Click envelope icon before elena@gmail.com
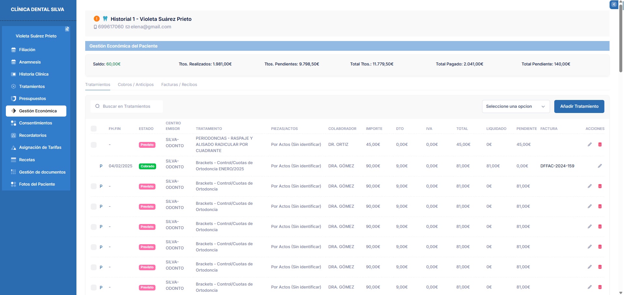The width and height of the screenshot is (644, 295). (x=127, y=27)
